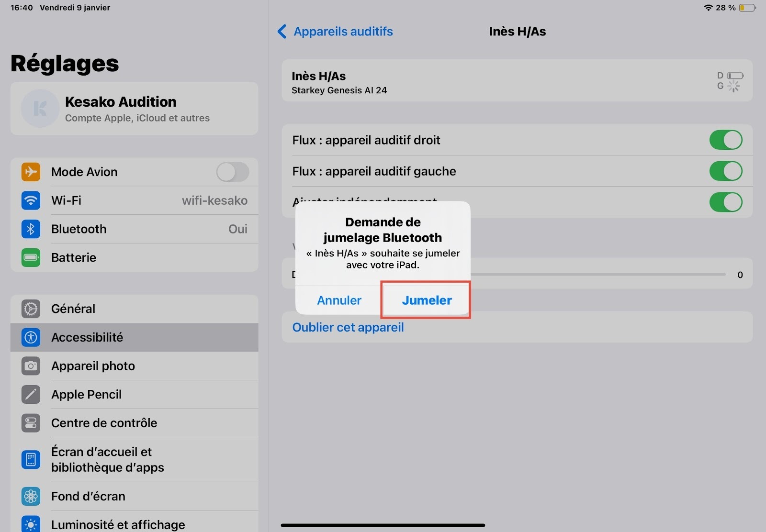Tap the Kesako Audition profile avatar
This screenshot has height=532, width=766.
pos(40,109)
